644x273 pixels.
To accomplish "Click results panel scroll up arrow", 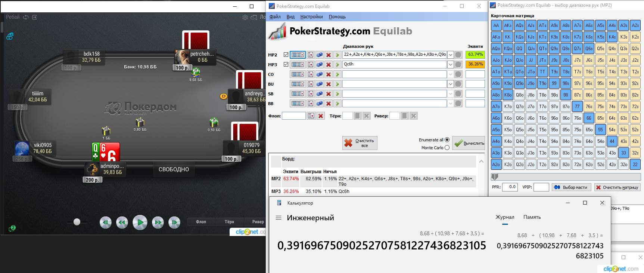I will [482, 162].
